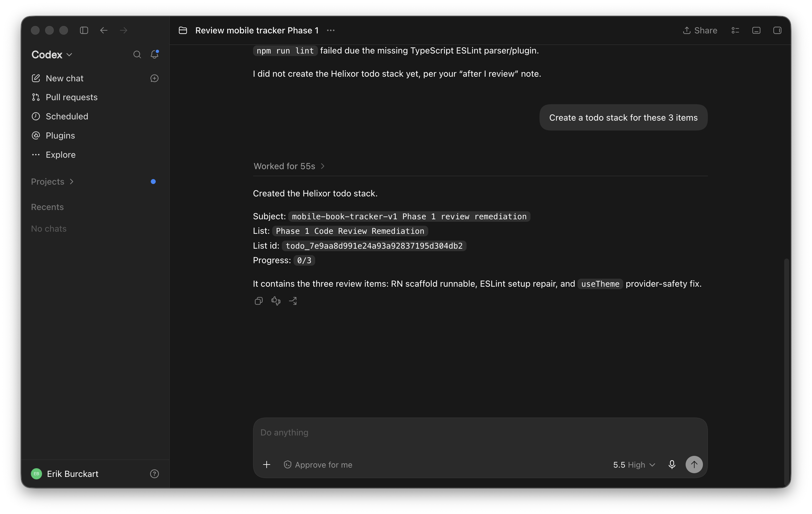Click 'Phase 1 Code Review Remediation' list name

(350, 231)
